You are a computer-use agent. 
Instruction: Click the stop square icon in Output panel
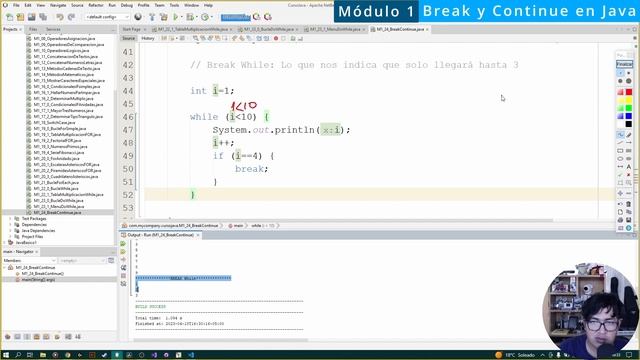pos(123,276)
